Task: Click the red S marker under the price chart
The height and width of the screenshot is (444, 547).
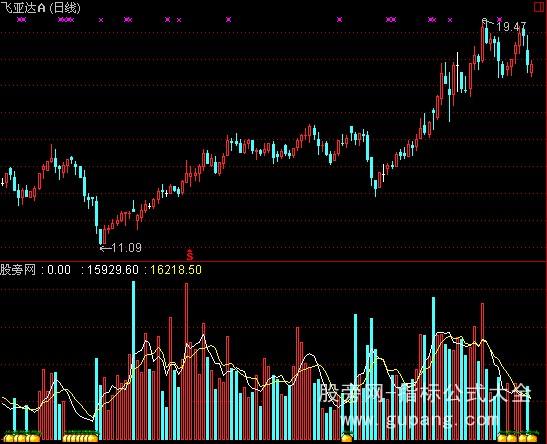Action: point(189,255)
